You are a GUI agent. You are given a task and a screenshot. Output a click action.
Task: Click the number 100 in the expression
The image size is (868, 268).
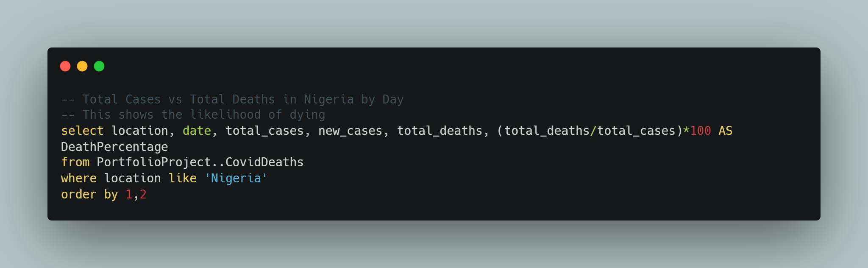[x=701, y=131]
